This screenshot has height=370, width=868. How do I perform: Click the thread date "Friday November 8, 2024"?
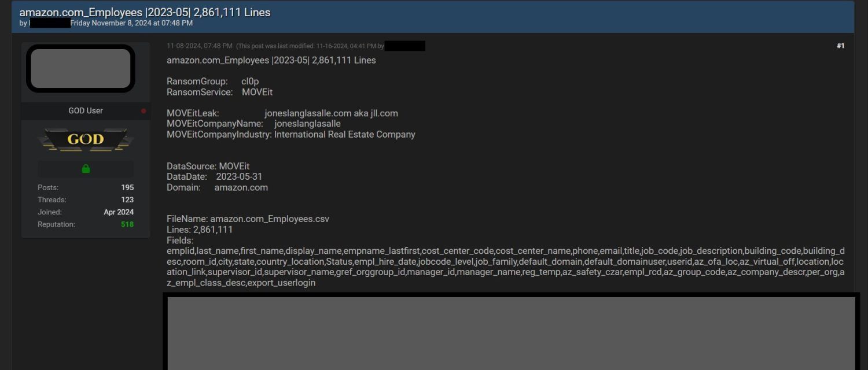click(x=111, y=23)
